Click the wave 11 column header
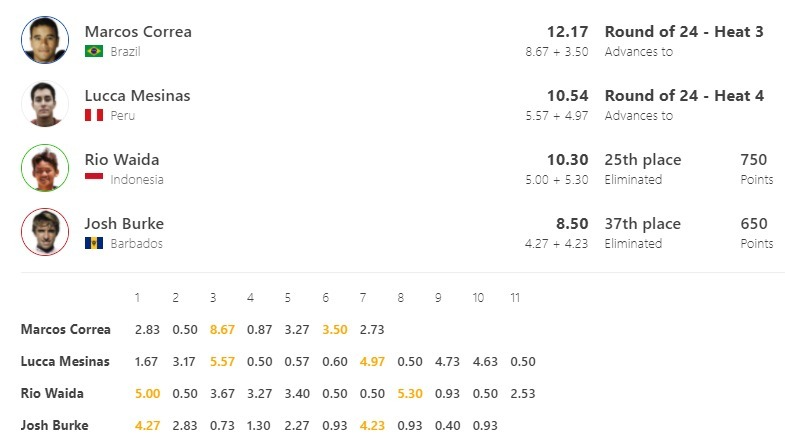Viewport: 785px width, 444px height. (515, 298)
